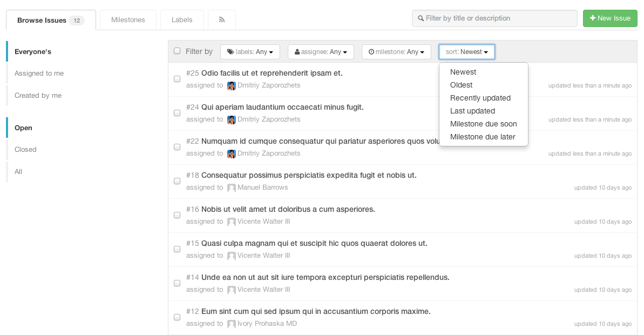Viewport: 644px width, 335px height.
Task: Switch to the Milestones tab
Action: coord(128,20)
